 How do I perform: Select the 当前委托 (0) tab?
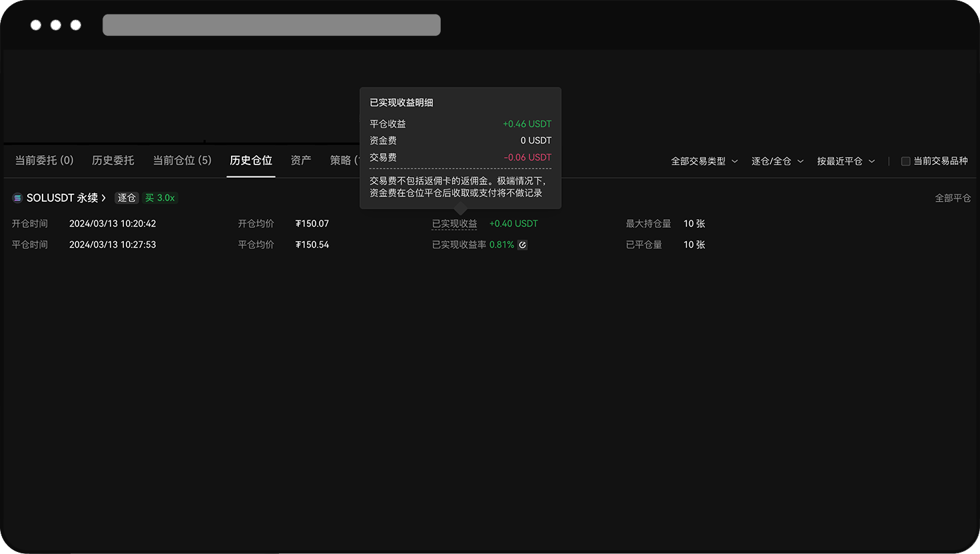pyautogui.click(x=44, y=160)
